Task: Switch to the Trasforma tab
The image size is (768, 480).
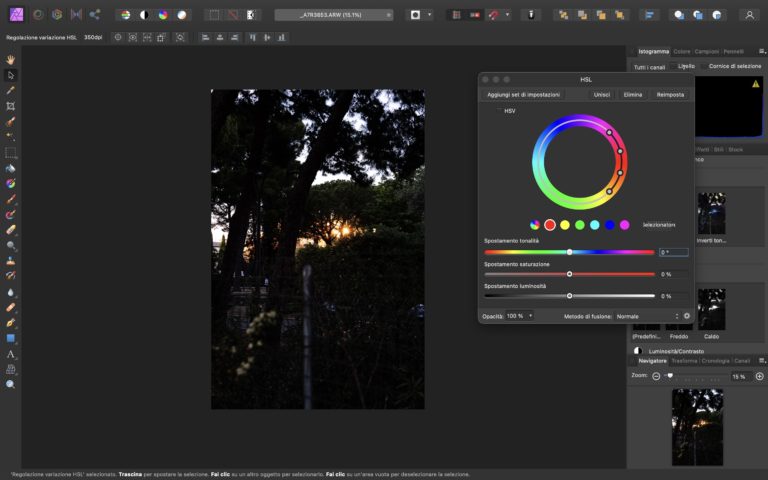Action: click(x=684, y=361)
